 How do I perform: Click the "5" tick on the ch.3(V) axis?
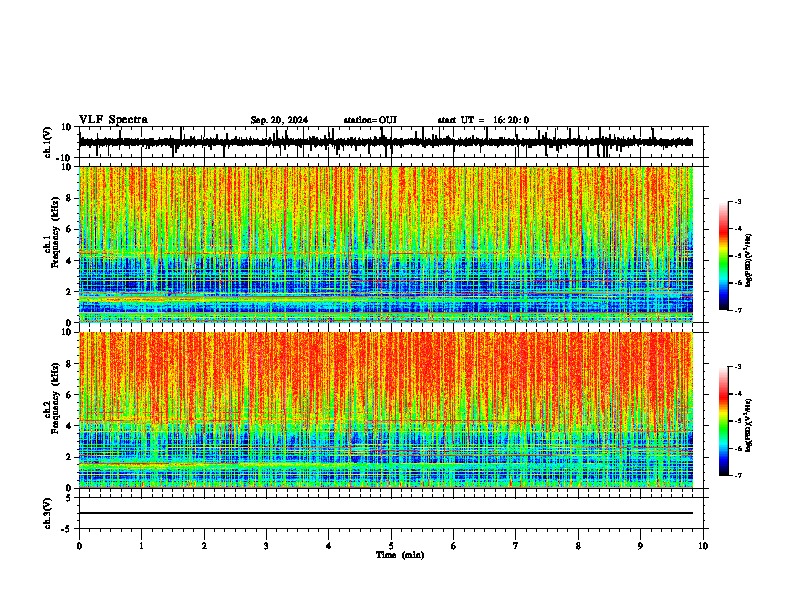pos(70,498)
